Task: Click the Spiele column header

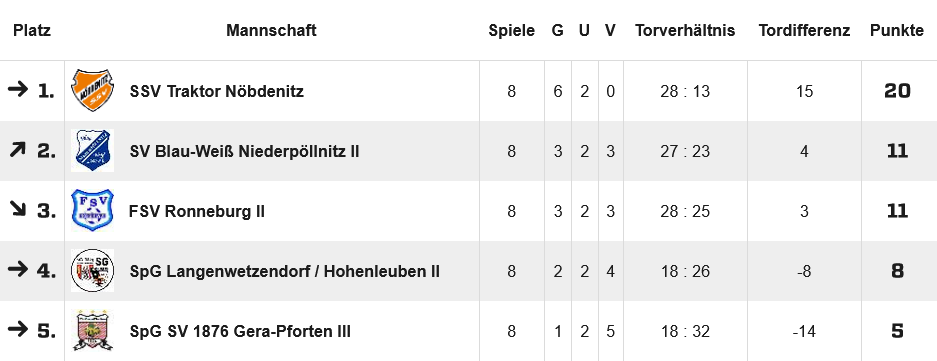Action: 512,31
